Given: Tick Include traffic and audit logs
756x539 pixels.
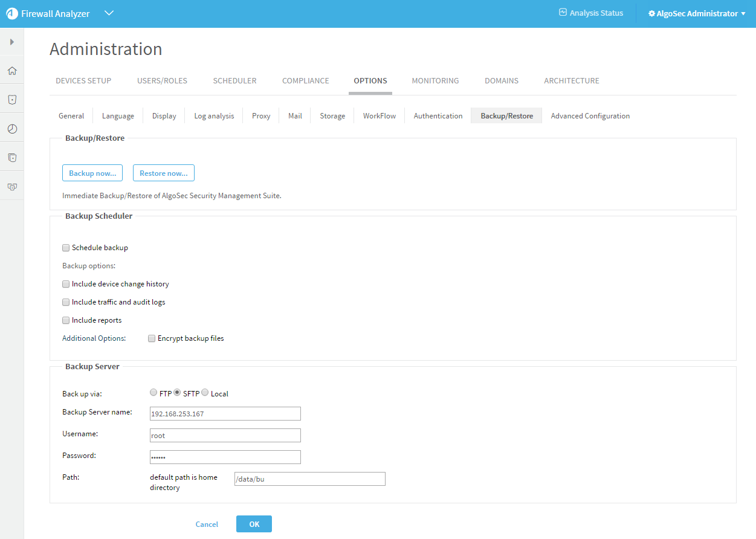Looking at the screenshot, I should (x=66, y=302).
